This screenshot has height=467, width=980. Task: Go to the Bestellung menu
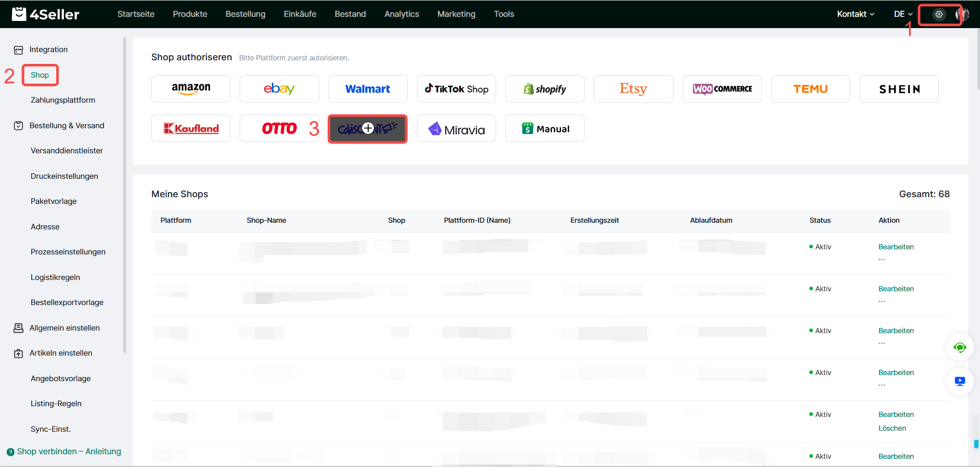pyautogui.click(x=245, y=14)
